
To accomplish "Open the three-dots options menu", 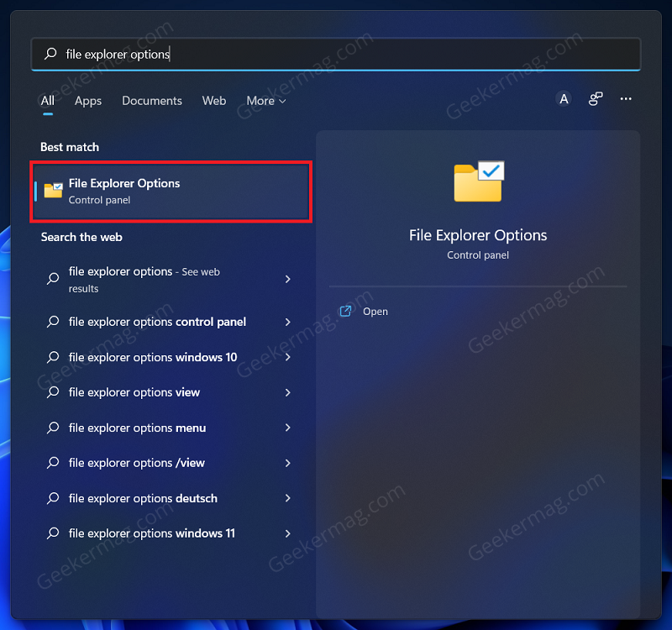I will pos(626,99).
